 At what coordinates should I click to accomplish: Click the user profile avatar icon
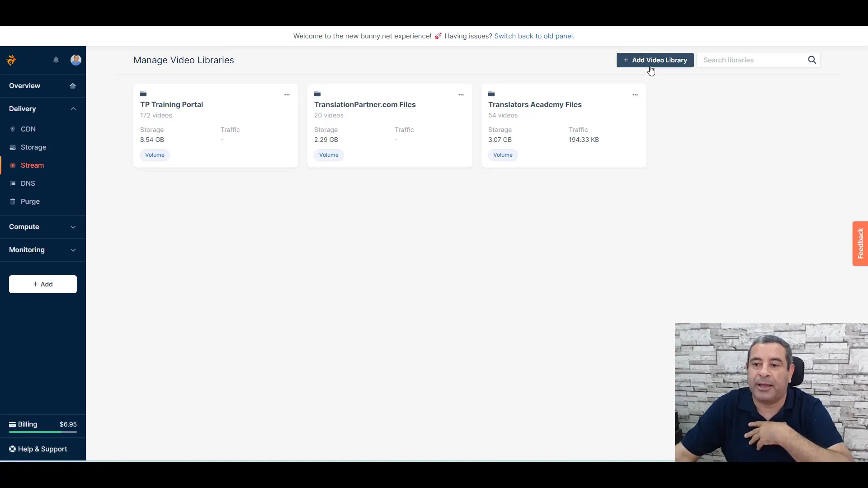click(x=75, y=60)
